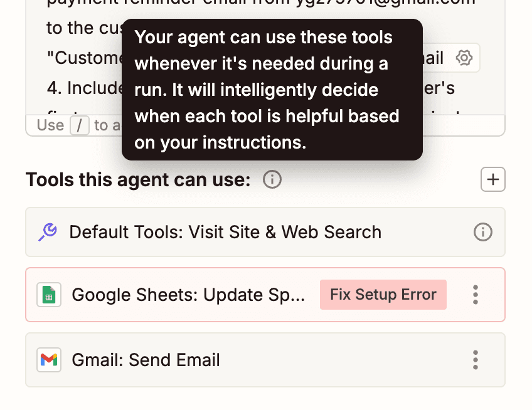Open the Google Sheets: Update Sp... tool
532x410 pixels.
point(188,295)
